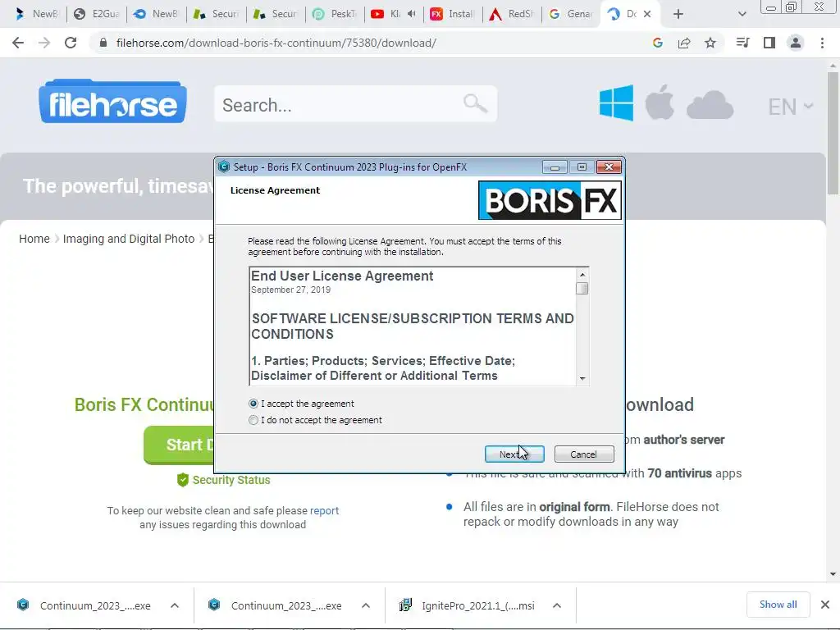Click page scrollbar down arrow

833,574
